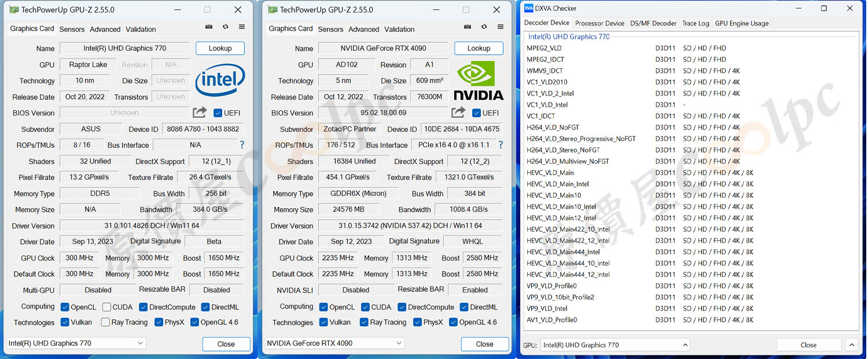
Task: Click Driver Version value 31.0.101.4826 DCH
Action: click(152, 225)
